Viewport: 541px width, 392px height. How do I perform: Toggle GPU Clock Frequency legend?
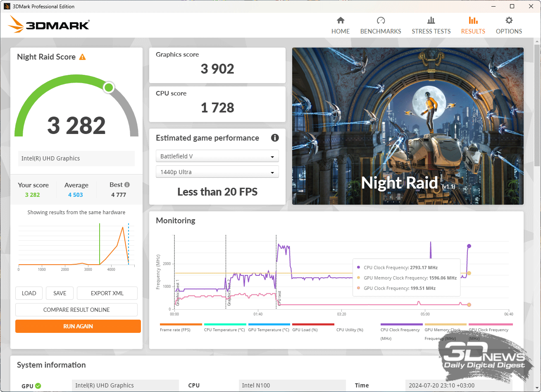(x=490, y=332)
